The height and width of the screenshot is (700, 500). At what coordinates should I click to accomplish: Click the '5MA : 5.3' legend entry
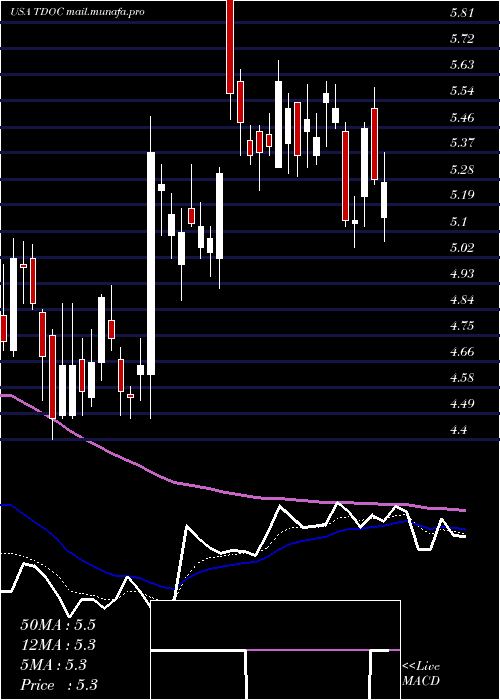coord(53,665)
